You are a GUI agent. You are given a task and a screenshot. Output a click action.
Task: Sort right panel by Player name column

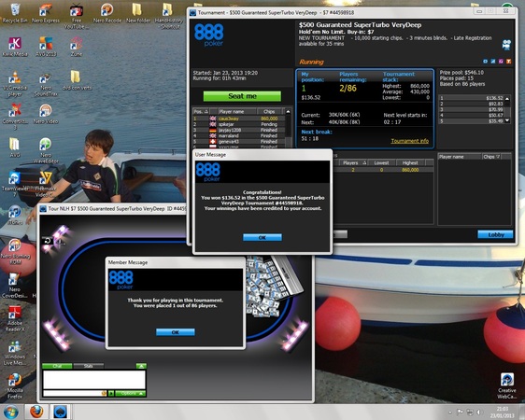point(460,157)
